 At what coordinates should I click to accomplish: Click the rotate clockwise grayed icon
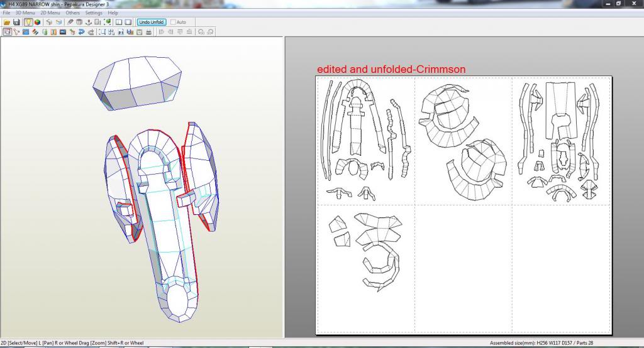tap(210, 32)
